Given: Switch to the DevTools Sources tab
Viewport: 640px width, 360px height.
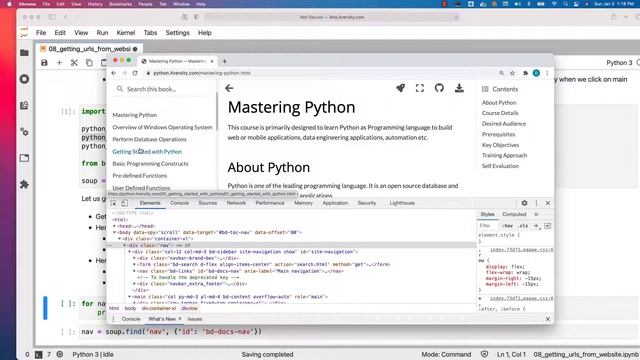Looking at the screenshot, I should coord(208,203).
